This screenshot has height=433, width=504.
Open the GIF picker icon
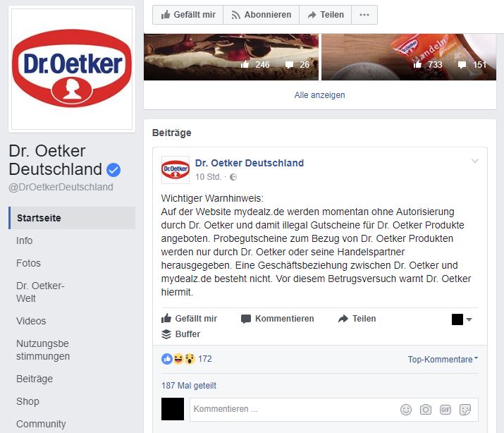click(x=445, y=410)
